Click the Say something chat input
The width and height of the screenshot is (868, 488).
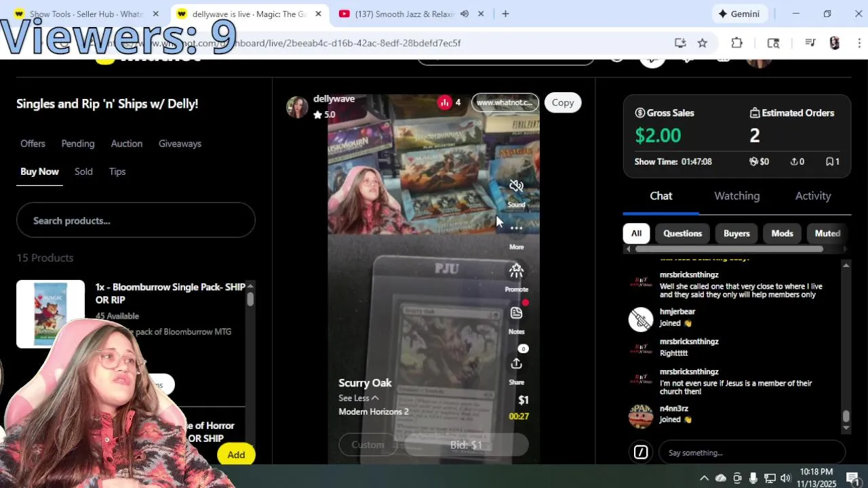click(752, 452)
